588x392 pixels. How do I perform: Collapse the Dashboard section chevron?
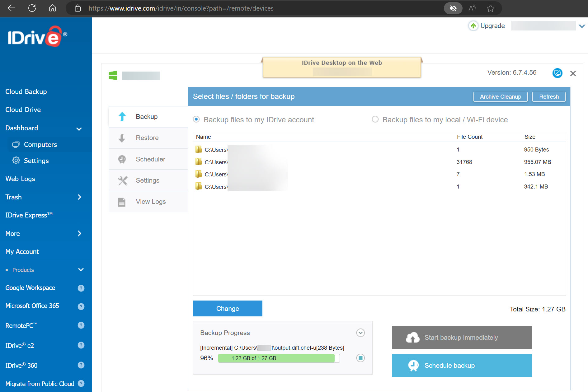point(79,128)
